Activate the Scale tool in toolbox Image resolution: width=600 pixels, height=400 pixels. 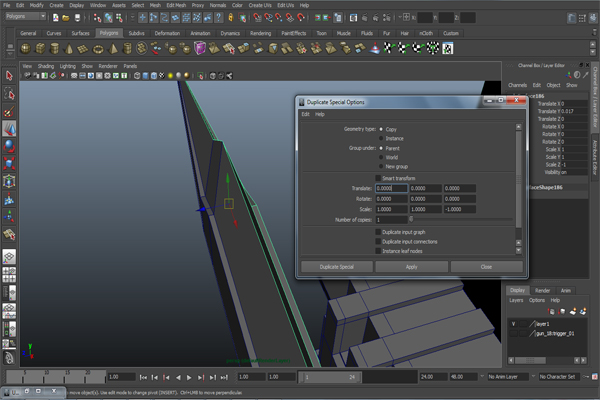tap(9, 163)
